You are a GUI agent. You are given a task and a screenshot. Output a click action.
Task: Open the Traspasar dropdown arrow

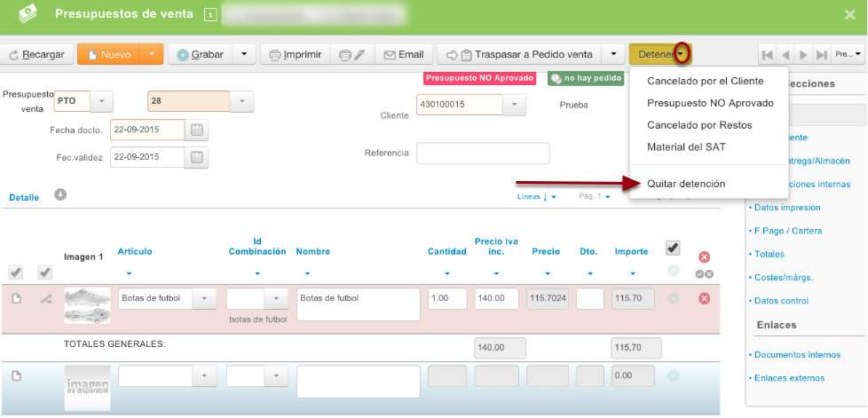click(612, 54)
